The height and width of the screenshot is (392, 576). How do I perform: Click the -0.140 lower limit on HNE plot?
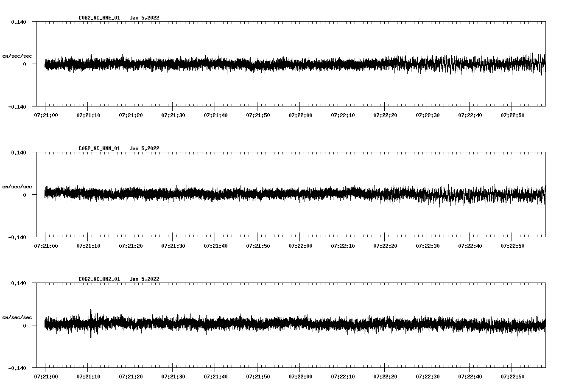(x=17, y=106)
